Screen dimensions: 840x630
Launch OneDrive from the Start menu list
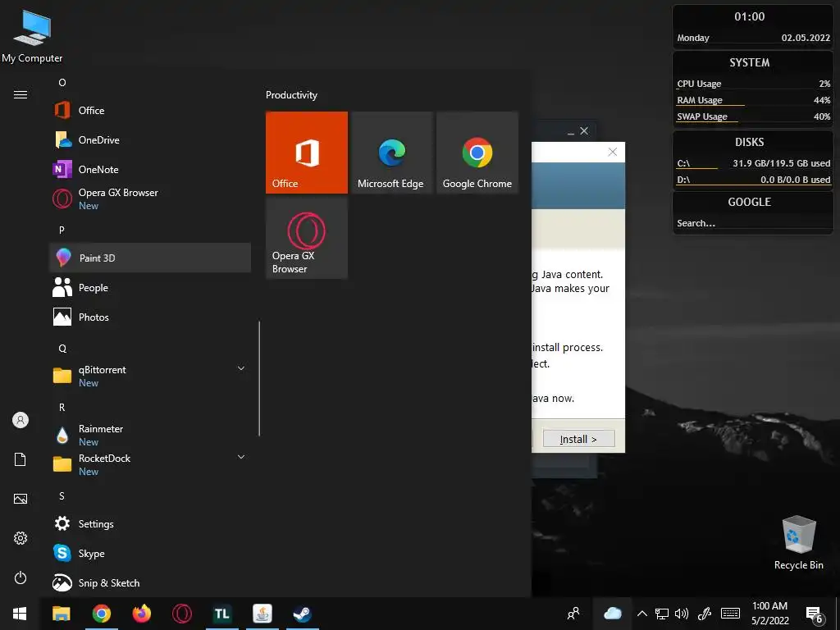point(150,139)
